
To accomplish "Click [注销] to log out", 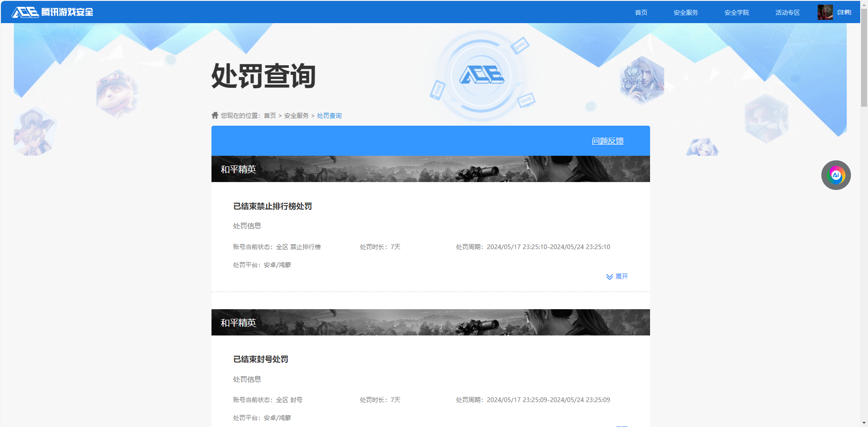I will pos(844,12).
